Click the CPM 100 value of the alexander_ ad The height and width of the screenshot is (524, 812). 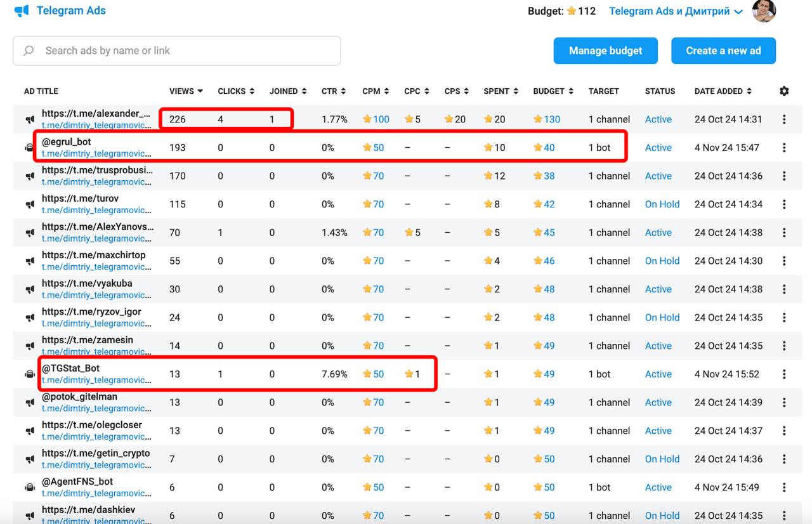(376, 119)
